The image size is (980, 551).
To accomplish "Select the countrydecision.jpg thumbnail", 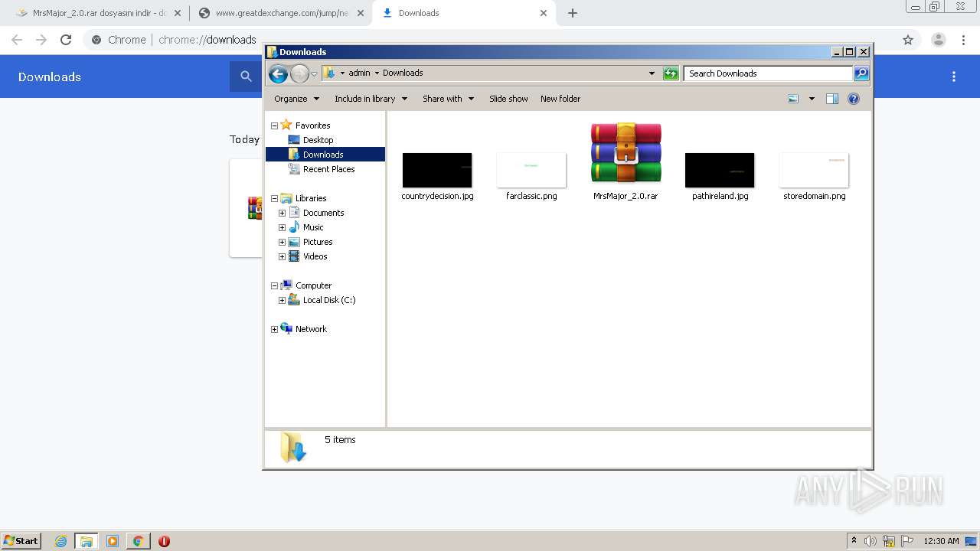I will [437, 170].
